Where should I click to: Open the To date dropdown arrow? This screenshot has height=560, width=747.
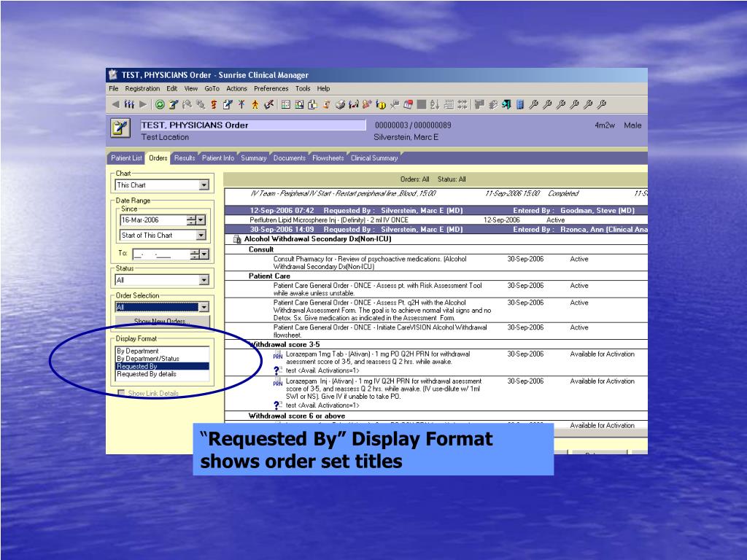(x=204, y=254)
